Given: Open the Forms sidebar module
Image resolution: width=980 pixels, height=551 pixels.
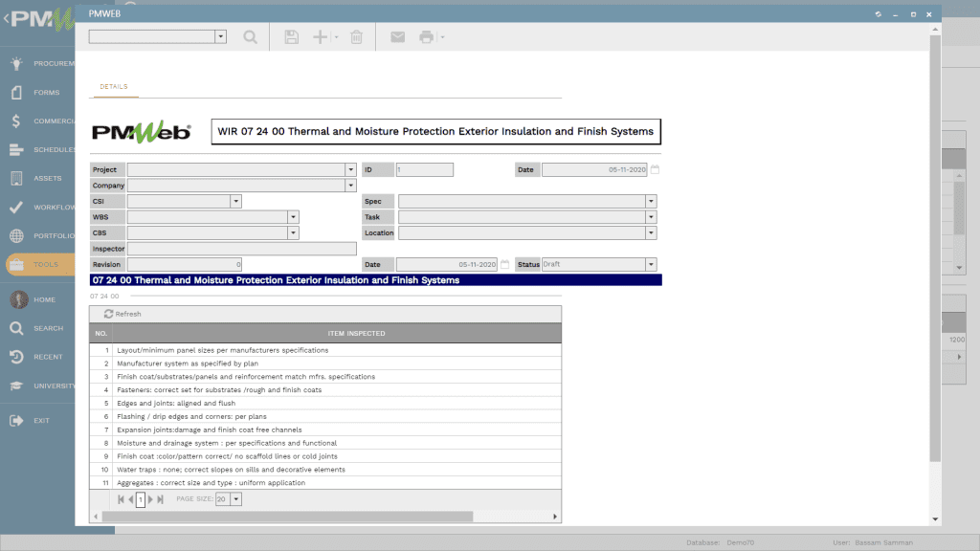Looking at the screenshot, I should coord(37,93).
